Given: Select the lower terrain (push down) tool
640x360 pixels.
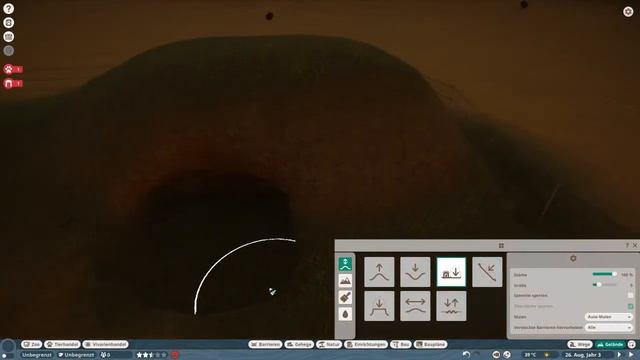Looking at the screenshot, I should (x=415, y=272).
